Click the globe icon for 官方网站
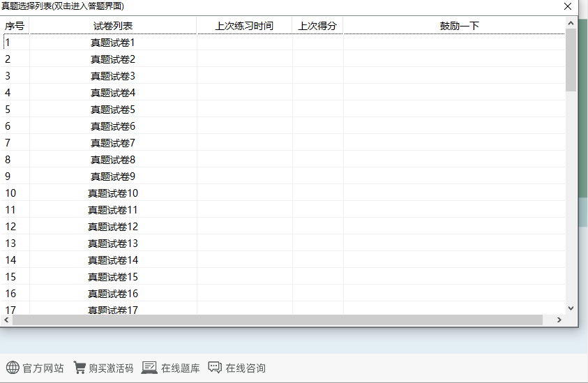Image resolution: width=588 pixels, height=383 pixels. (x=13, y=368)
